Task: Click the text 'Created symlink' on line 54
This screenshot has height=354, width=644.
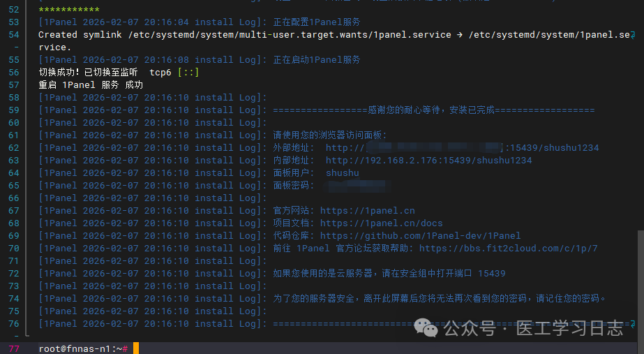Action: pyautogui.click(x=80, y=35)
